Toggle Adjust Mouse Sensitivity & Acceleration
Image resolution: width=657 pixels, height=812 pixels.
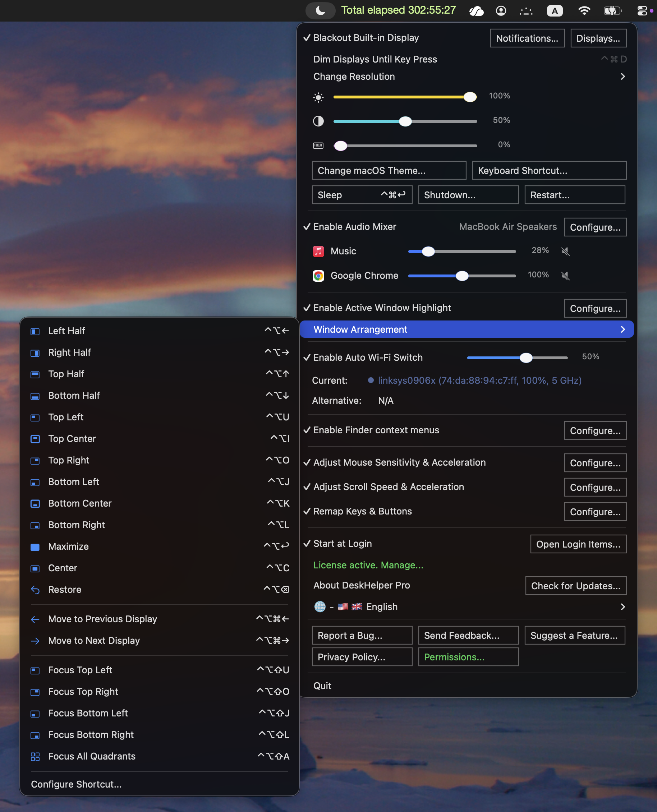point(394,462)
